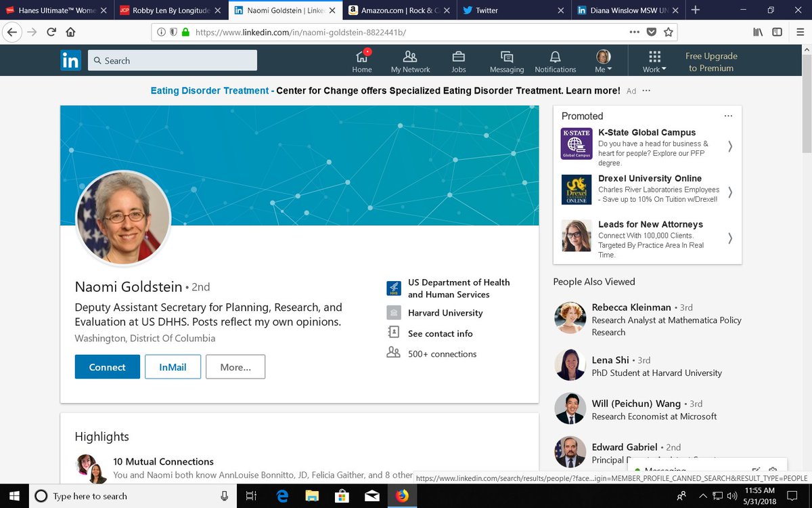
Task: Open Edward Gabriel's profile
Action: point(625,447)
